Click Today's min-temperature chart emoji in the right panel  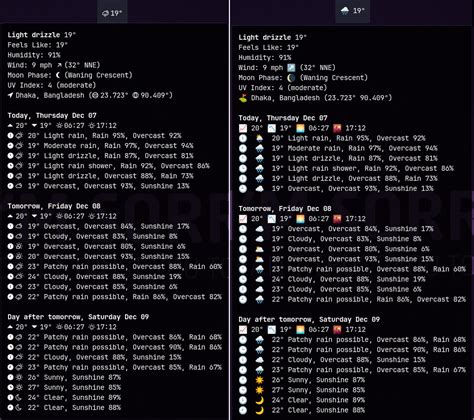click(x=272, y=128)
